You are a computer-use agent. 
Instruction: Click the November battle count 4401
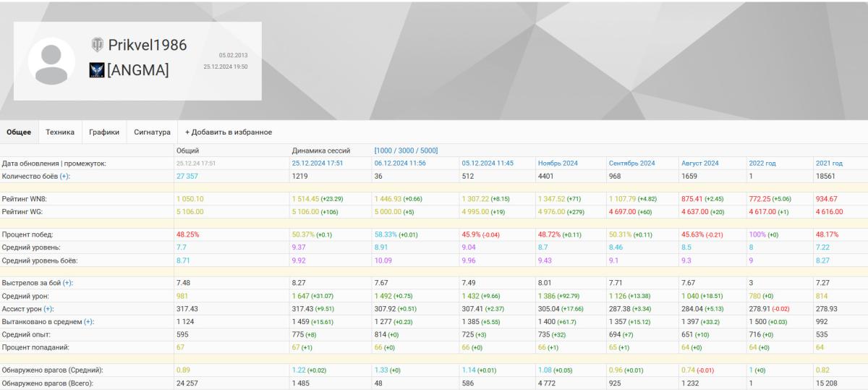tap(545, 177)
